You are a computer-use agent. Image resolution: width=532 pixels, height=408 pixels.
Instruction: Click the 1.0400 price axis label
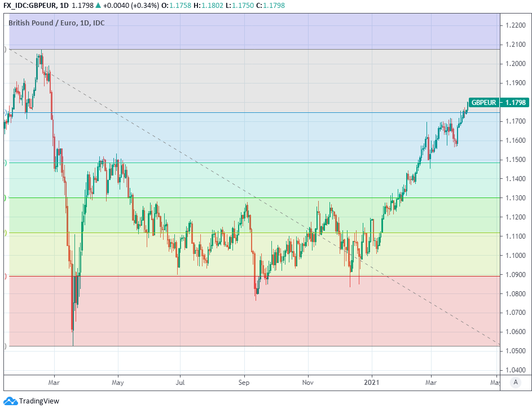click(x=516, y=370)
